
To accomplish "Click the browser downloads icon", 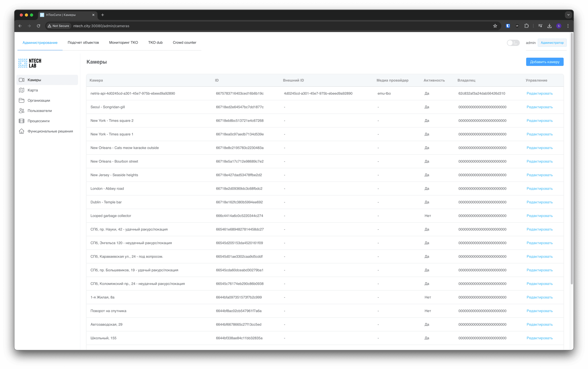I will click(x=549, y=26).
